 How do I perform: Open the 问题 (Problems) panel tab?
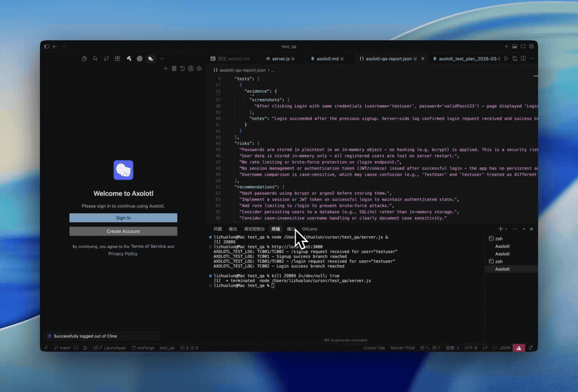pyautogui.click(x=218, y=229)
